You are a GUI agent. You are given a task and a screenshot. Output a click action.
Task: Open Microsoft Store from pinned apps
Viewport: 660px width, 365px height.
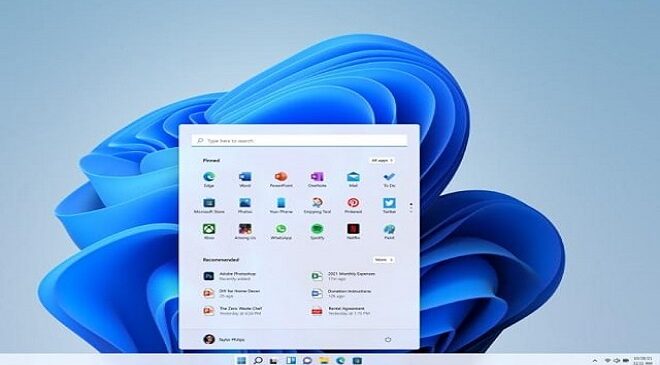tap(209, 205)
